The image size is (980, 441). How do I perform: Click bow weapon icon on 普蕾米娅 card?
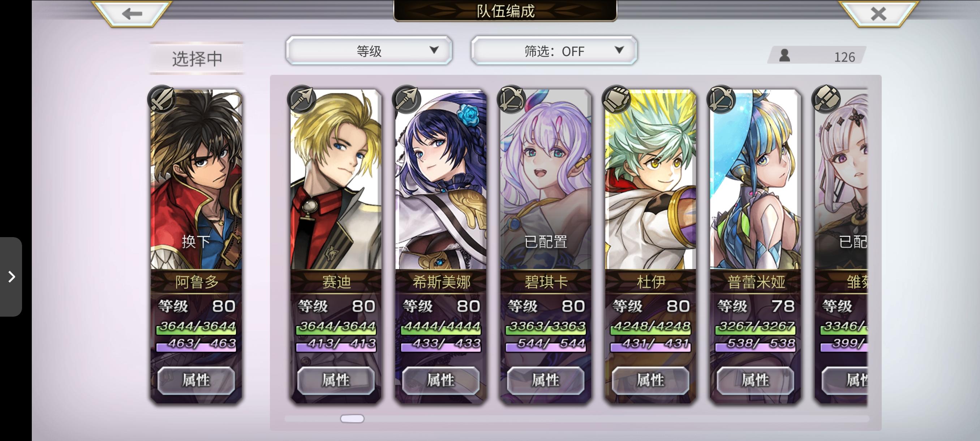pos(721,99)
